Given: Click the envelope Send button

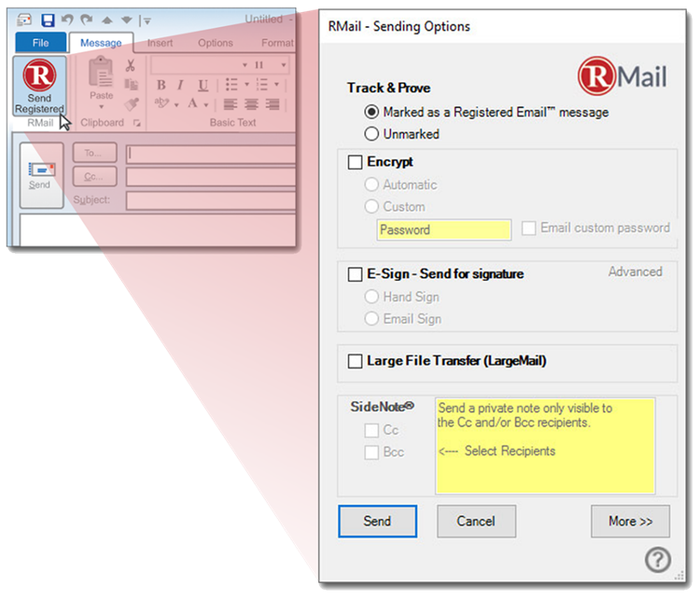Looking at the screenshot, I should click(40, 174).
